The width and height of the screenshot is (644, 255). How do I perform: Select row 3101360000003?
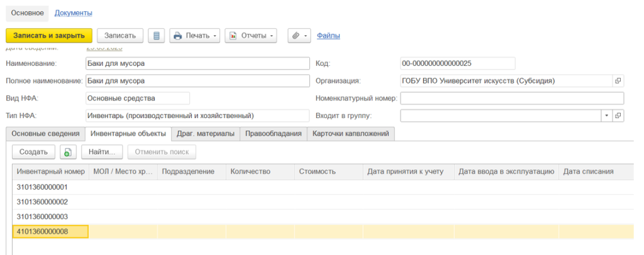(323, 217)
